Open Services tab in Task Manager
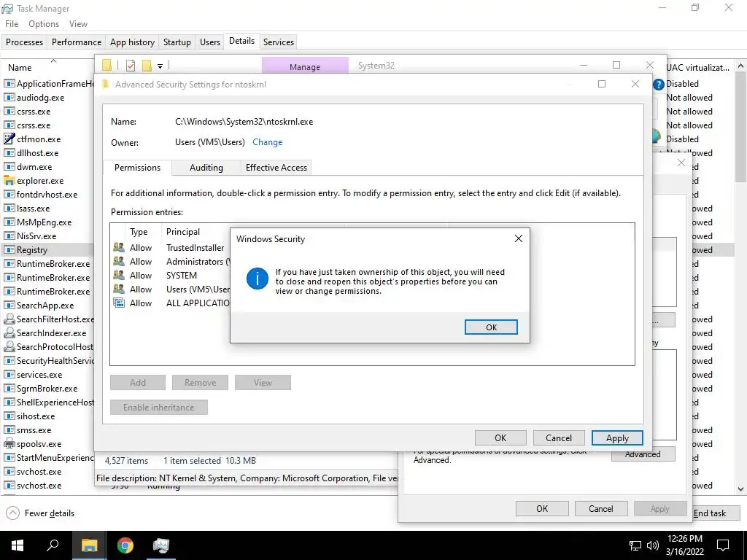 tap(278, 42)
